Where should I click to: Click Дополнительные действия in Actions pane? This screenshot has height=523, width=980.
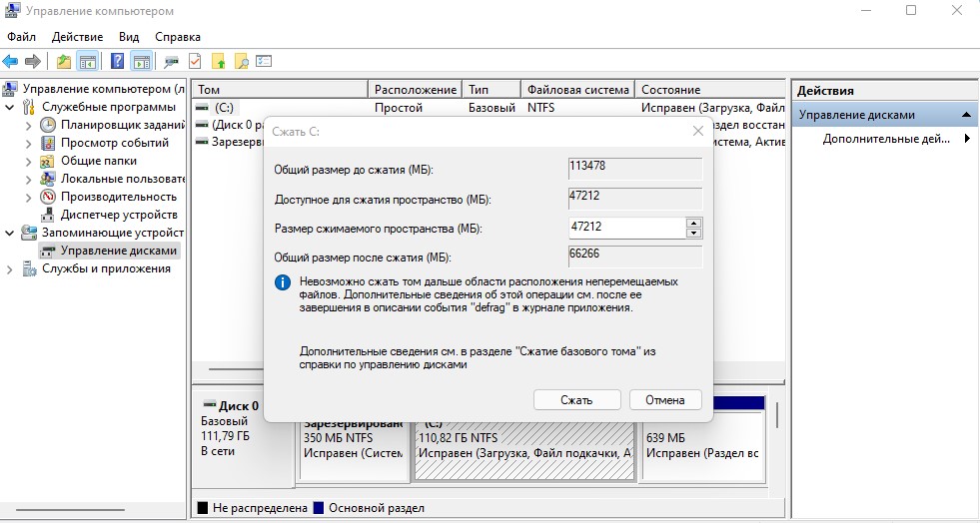click(886, 139)
